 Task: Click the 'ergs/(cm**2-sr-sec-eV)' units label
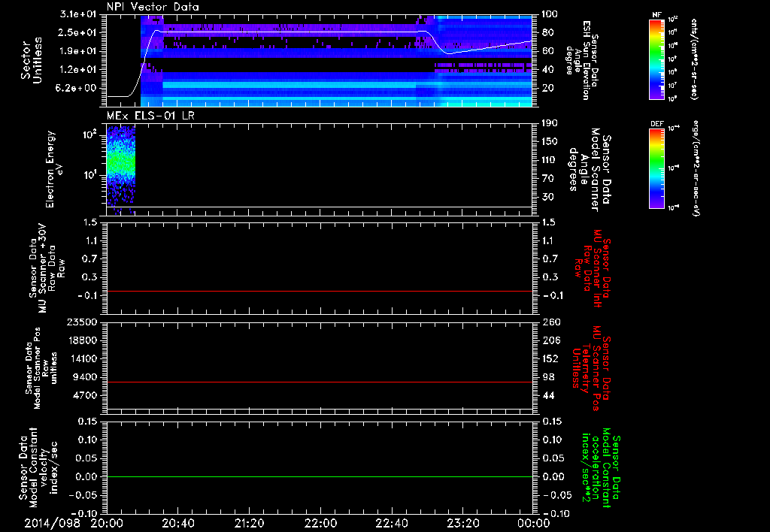[x=697, y=168]
